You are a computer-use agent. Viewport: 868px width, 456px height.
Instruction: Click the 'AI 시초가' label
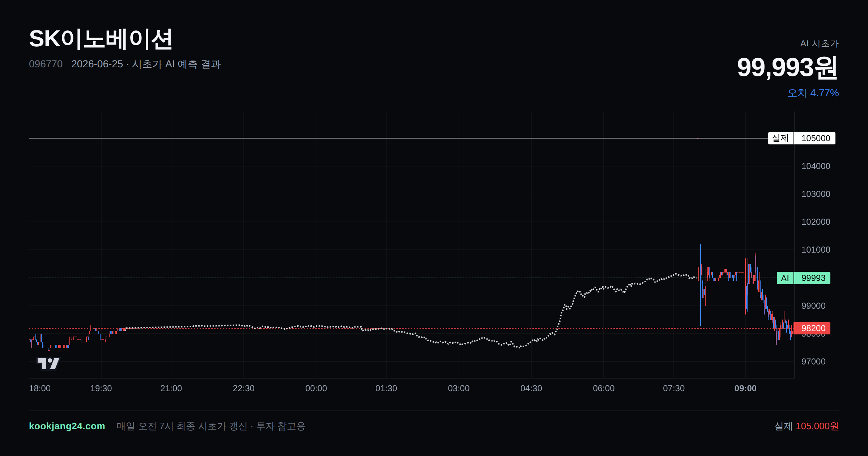pos(819,43)
